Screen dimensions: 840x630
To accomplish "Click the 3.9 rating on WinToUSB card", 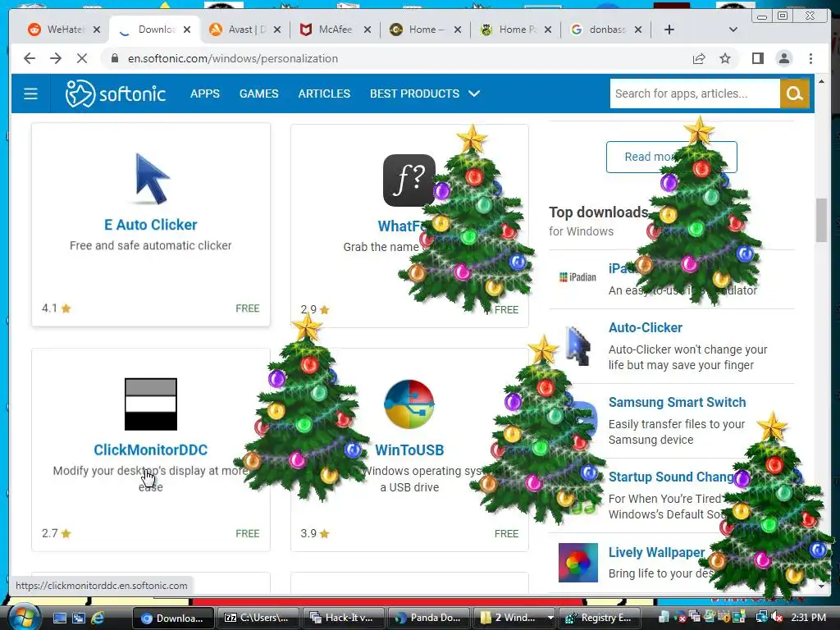I will click(315, 533).
